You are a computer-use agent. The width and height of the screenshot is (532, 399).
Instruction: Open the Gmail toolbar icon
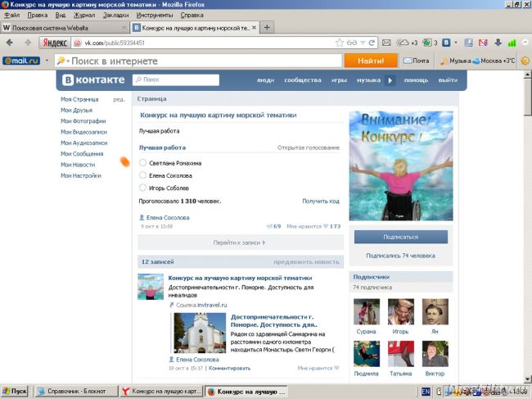point(483,43)
